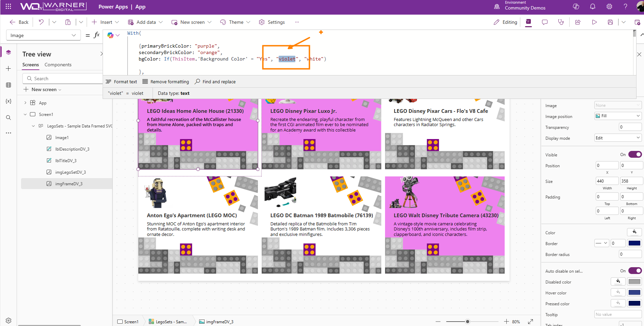Image resolution: width=644 pixels, height=326 pixels.
Task: Click the Share icon
Action: (x=578, y=22)
